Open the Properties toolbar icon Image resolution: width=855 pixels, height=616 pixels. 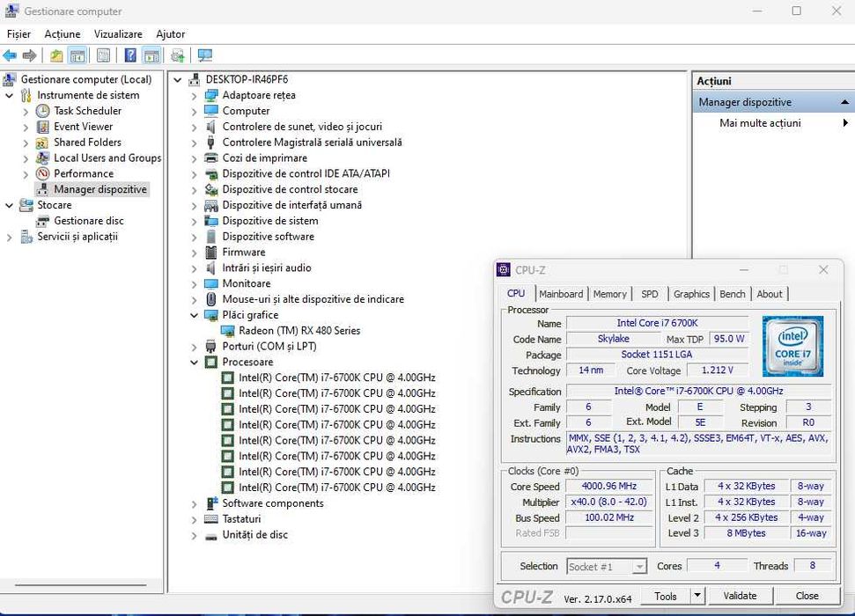(x=104, y=55)
